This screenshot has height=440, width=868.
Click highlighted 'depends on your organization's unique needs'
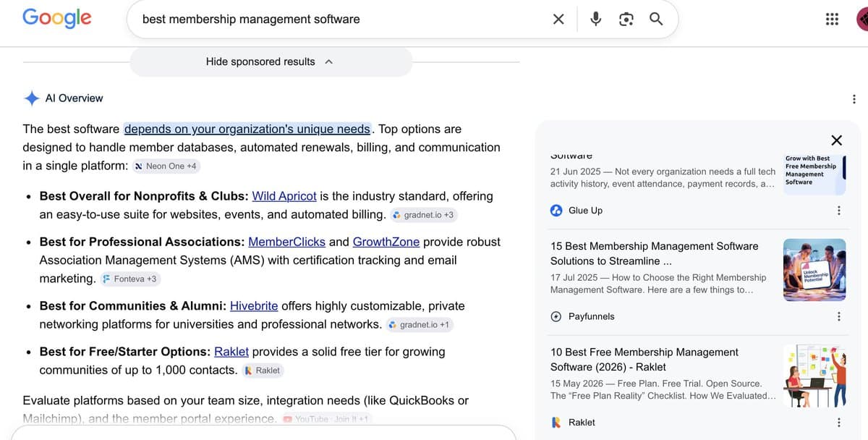tap(247, 130)
